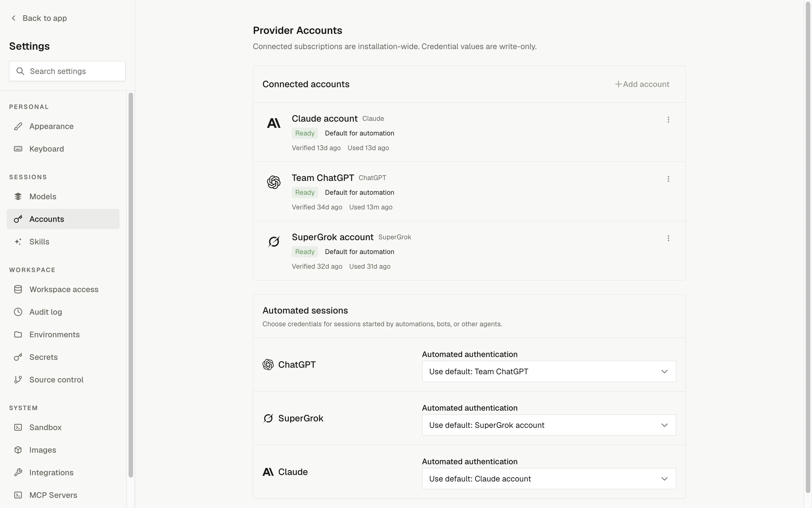Screen dimensions: 812x508
Task: Open the Audit log page
Action: 63,312
